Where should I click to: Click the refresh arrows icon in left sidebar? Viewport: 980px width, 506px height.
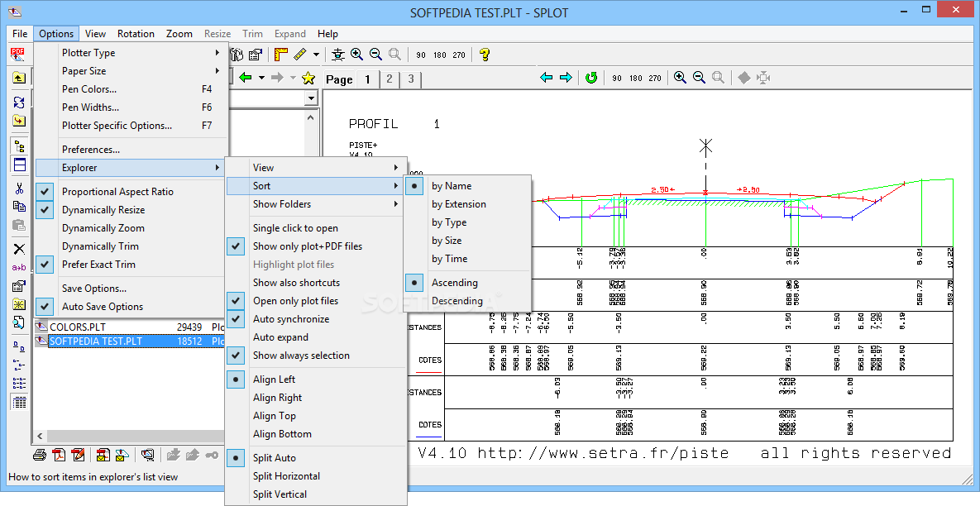point(19,103)
